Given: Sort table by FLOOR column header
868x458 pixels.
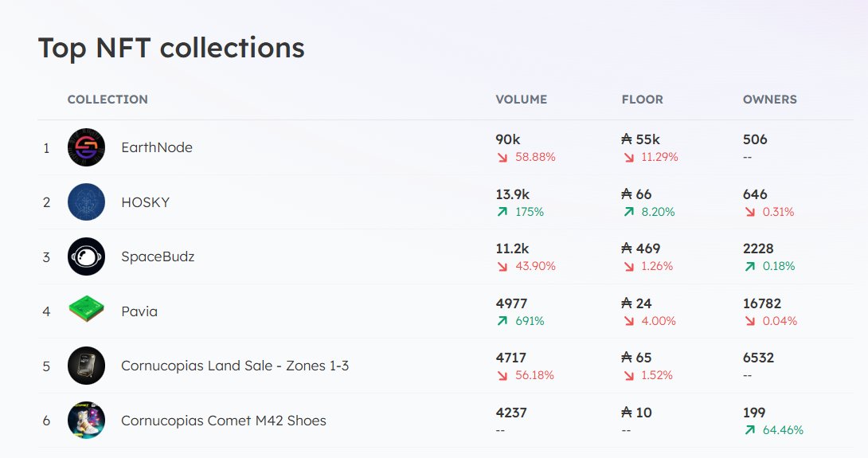Looking at the screenshot, I should click(642, 100).
